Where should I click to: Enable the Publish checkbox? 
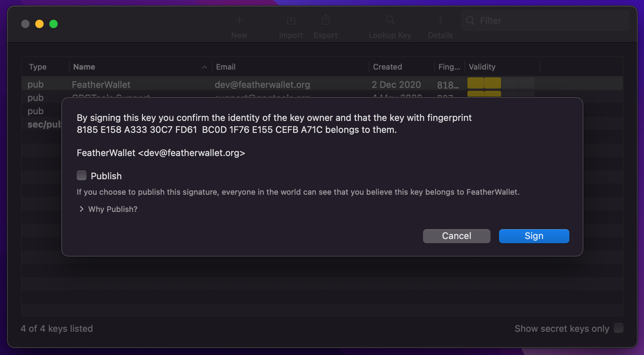pos(82,175)
